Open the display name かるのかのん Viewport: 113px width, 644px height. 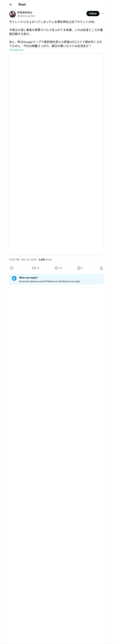click(x=25, y=12)
